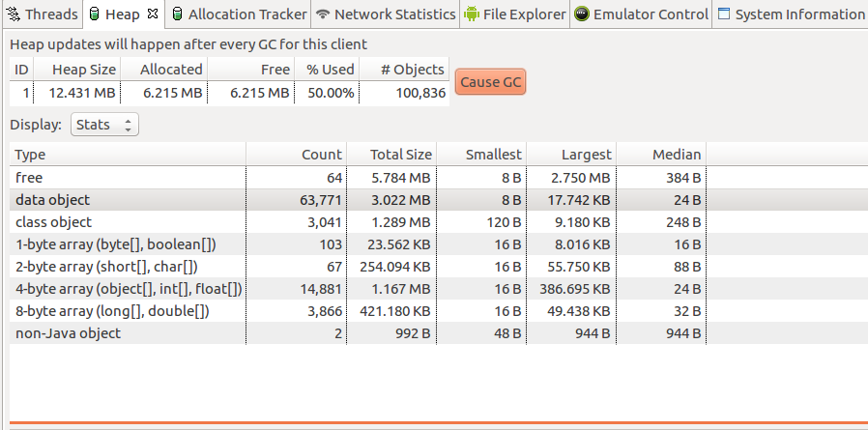Select the 2-byte array row
The width and height of the screenshot is (868, 430).
[x=439, y=266]
